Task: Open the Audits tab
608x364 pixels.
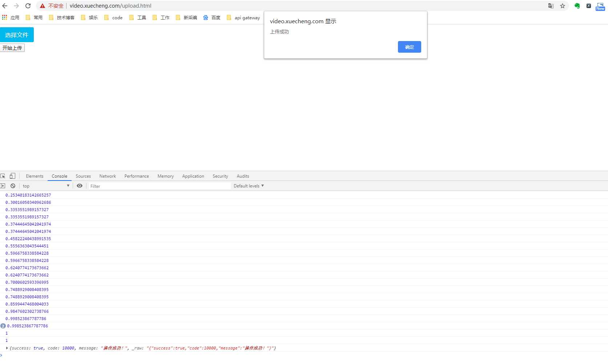Action: [243, 176]
